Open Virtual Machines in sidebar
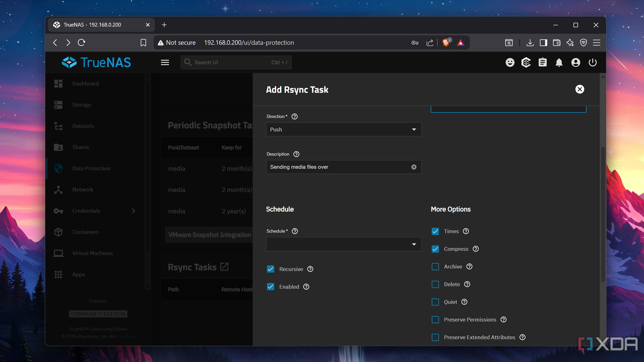Viewport: 644px width, 362px height. [x=95, y=253]
